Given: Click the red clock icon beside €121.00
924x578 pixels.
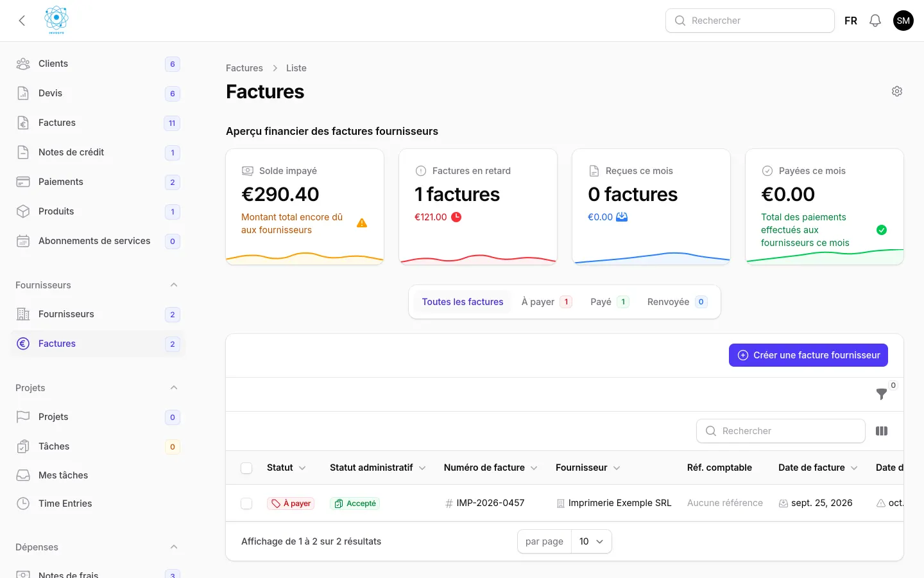Looking at the screenshot, I should (456, 217).
